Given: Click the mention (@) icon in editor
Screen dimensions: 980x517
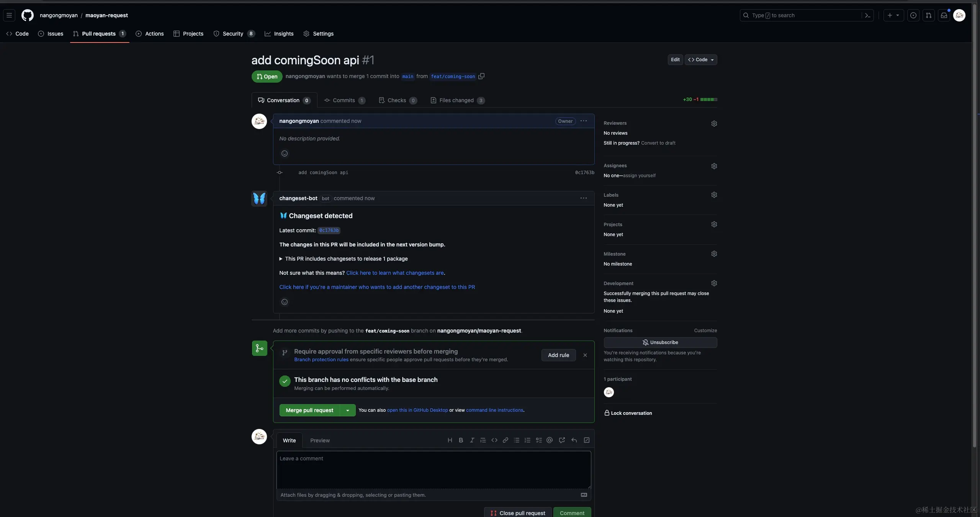Looking at the screenshot, I should (x=550, y=440).
